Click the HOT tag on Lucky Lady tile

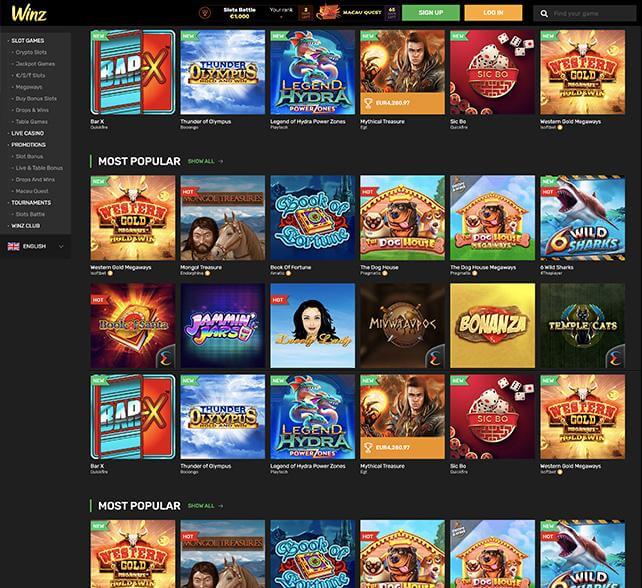click(278, 300)
